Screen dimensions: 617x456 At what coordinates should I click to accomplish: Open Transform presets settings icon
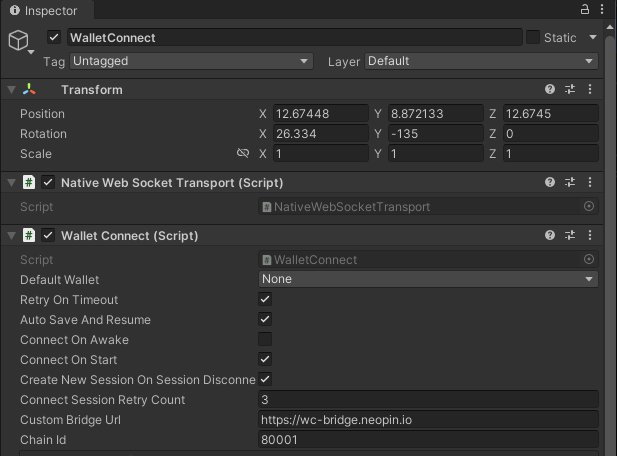point(570,90)
